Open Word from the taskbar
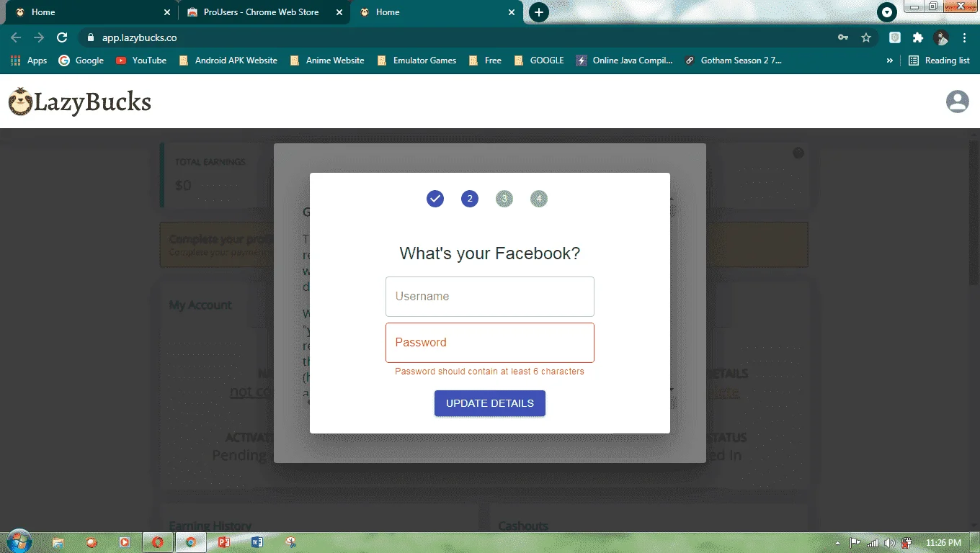The height and width of the screenshot is (553, 980). pos(257,542)
